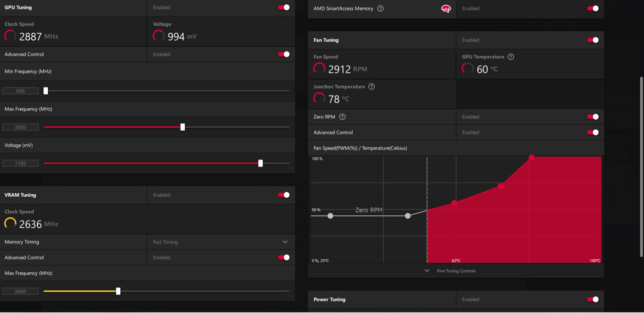Click the GPU Tuning section heading
This screenshot has width=644, height=313.
(18, 8)
